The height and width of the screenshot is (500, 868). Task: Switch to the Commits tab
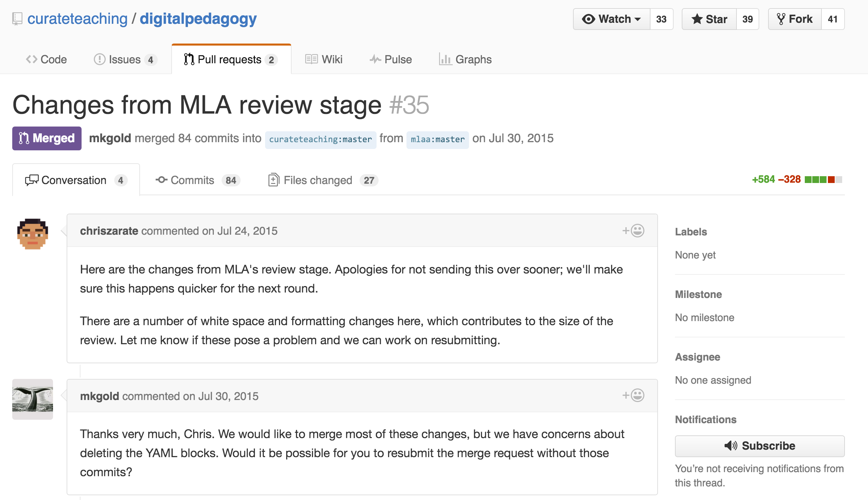(x=198, y=180)
